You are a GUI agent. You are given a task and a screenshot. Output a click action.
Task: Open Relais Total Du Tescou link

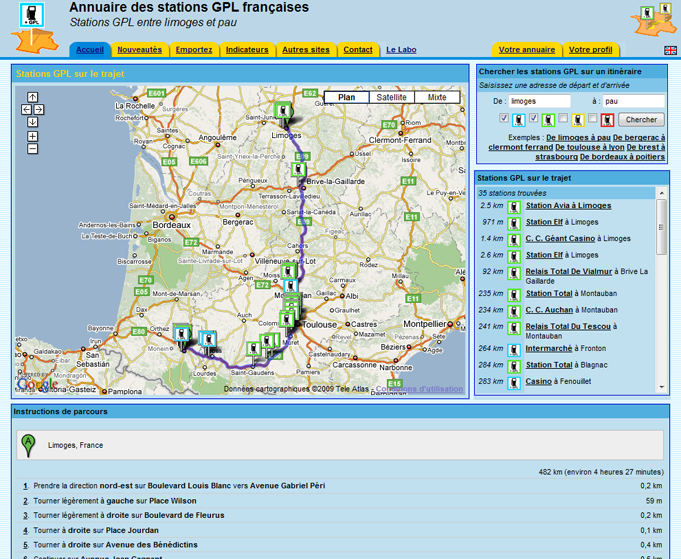pos(568,326)
